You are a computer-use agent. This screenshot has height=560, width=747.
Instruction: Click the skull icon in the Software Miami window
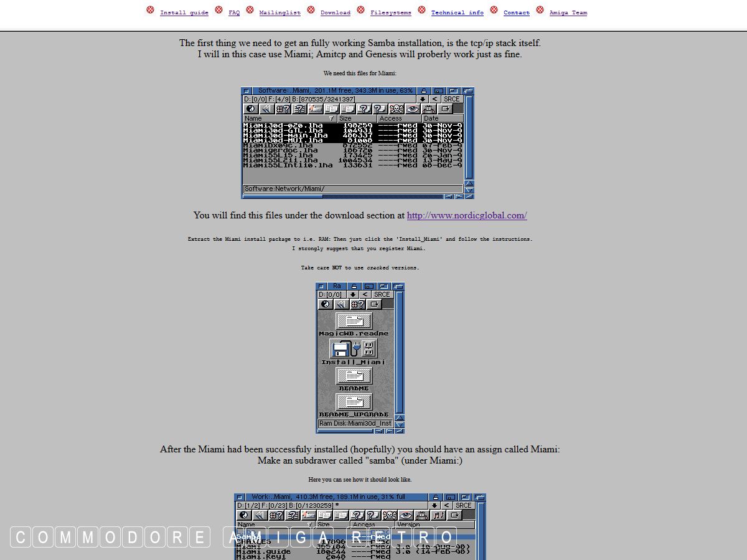(x=397, y=109)
